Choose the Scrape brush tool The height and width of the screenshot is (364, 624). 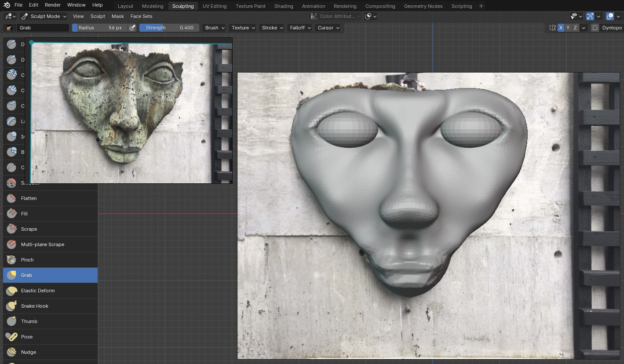point(29,229)
